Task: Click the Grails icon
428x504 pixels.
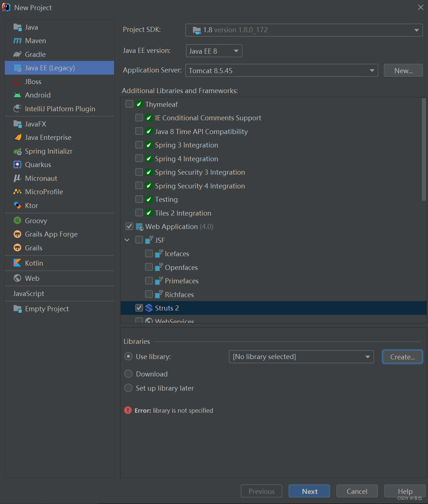Action: point(17,248)
